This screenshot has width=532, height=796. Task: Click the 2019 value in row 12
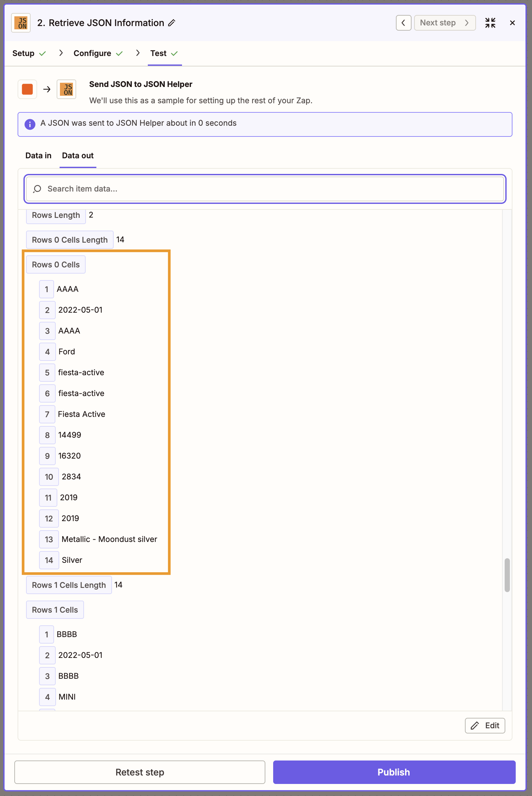click(x=70, y=519)
